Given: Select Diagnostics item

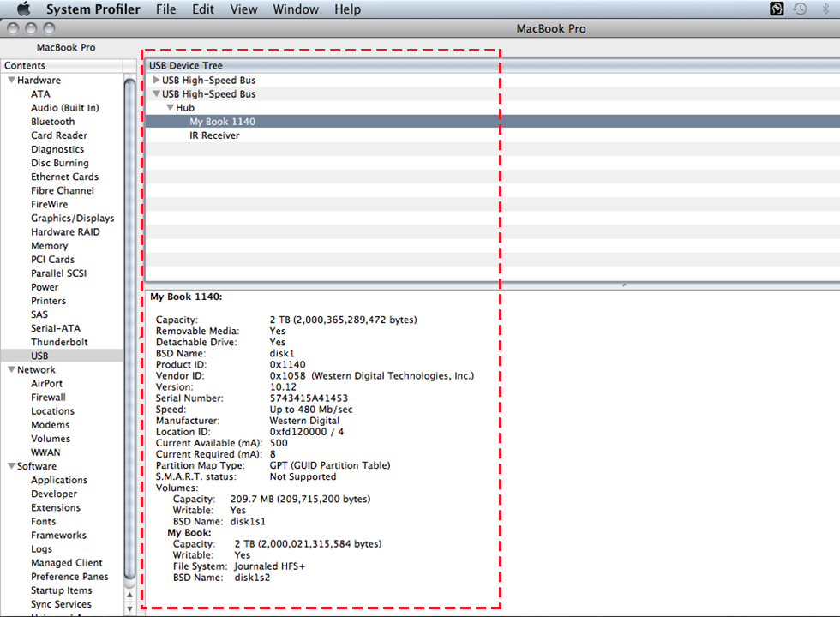Looking at the screenshot, I should click(x=57, y=149).
